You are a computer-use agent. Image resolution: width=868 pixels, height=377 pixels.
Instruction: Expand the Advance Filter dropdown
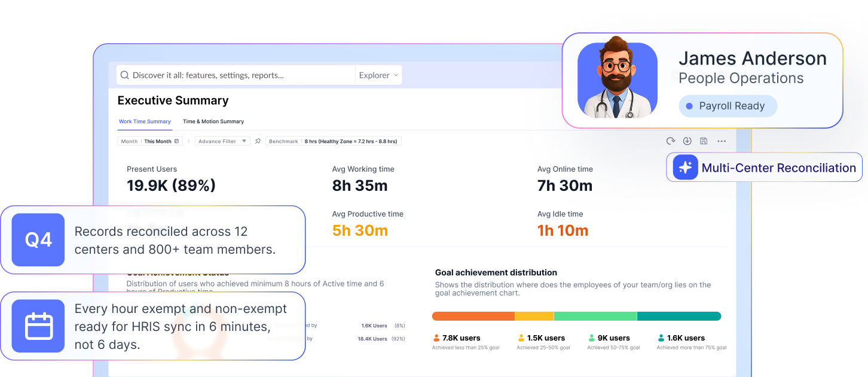pos(223,141)
